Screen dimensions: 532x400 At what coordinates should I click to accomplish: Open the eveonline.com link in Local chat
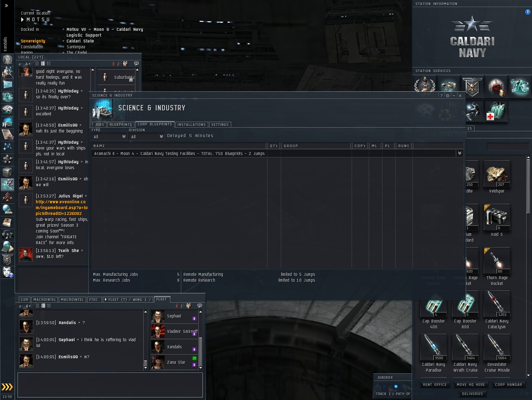62,207
